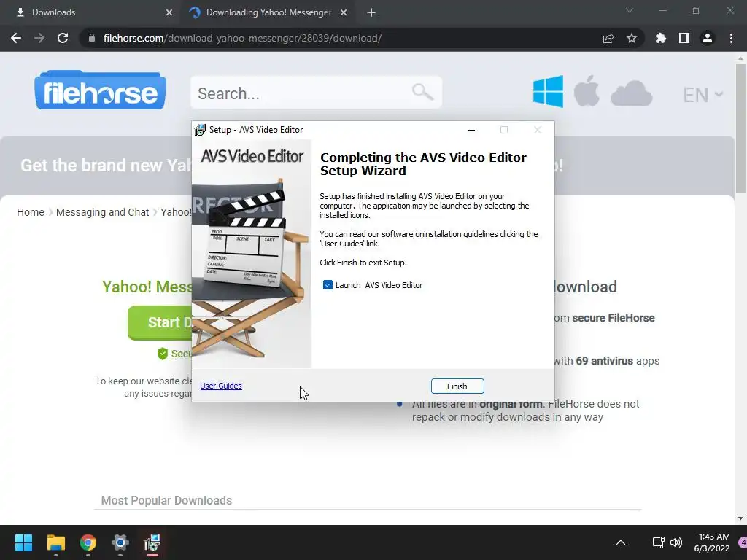The height and width of the screenshot is (560, 747).
Task: Select the Mac Apple platform icon
Action: (x=587, y=90)
